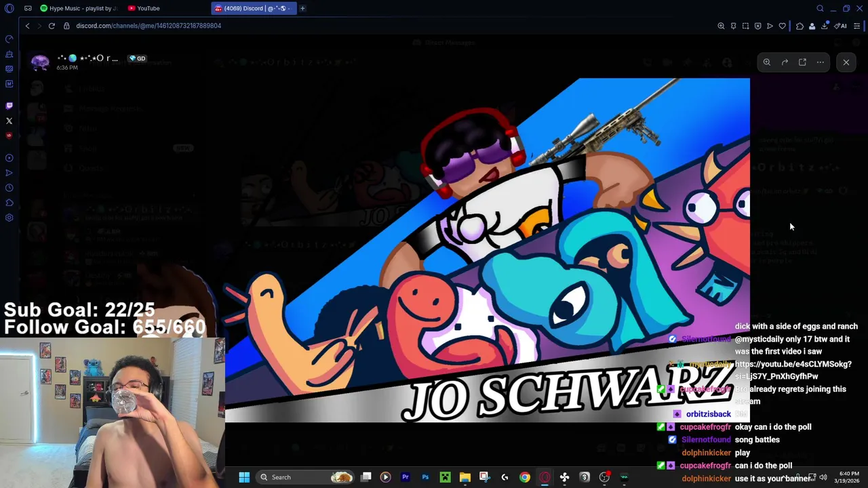Screen dimensions: 868x488
Task: Take a snapshot with the selection icon
Action: 745,26
